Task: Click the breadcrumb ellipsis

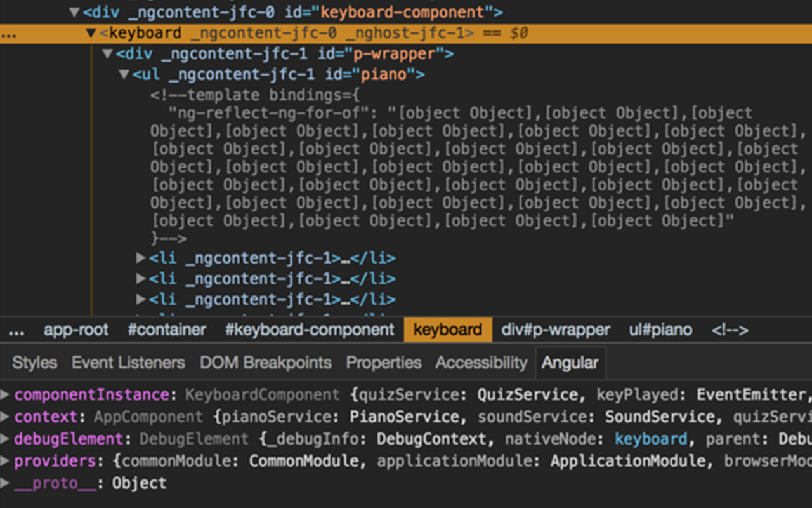Action: (16, 330)
